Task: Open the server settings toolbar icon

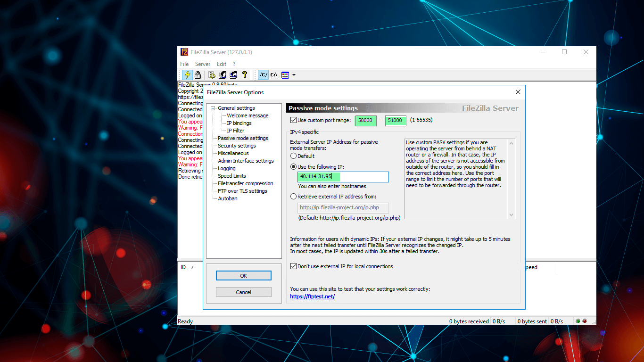Action: click(x=212, y=75)
